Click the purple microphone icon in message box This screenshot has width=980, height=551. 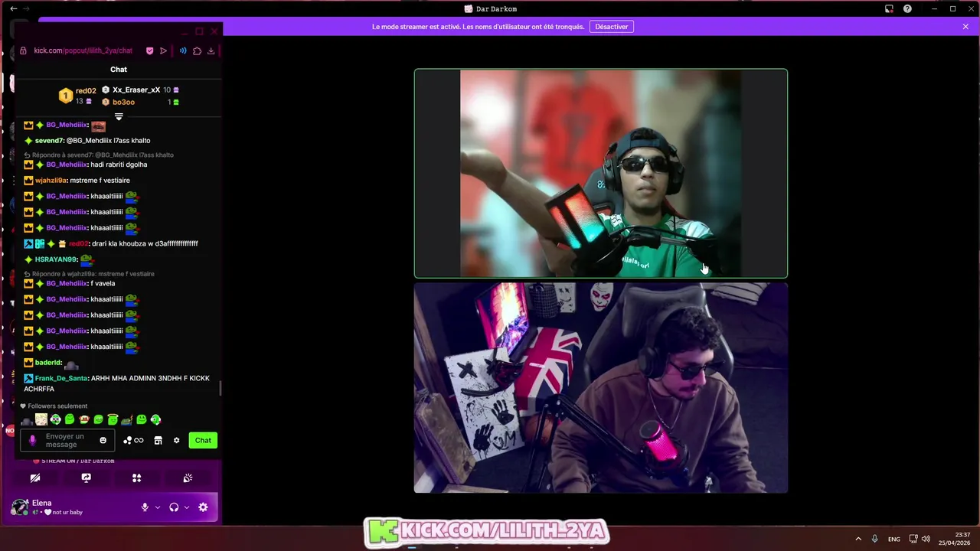(x=32, y=440)
